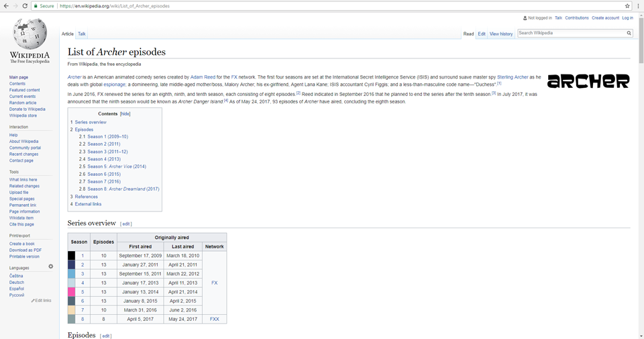Click the Log in link
The width and height of the screenshot is (644, 339).
point(627,18)
